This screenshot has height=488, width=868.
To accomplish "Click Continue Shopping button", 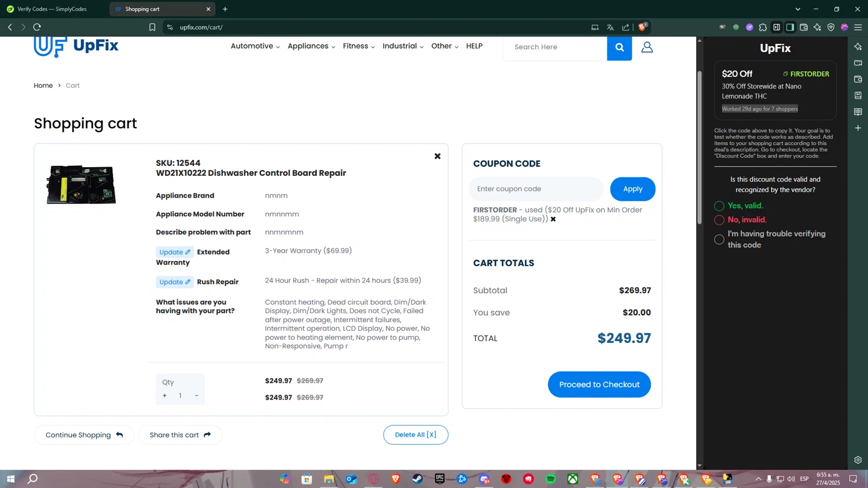I will coord(84,435).
